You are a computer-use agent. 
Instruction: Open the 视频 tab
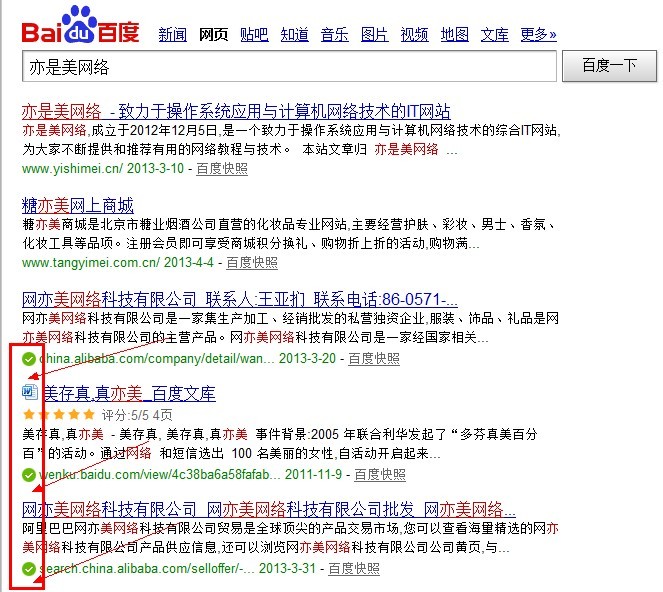pos(414,34)
